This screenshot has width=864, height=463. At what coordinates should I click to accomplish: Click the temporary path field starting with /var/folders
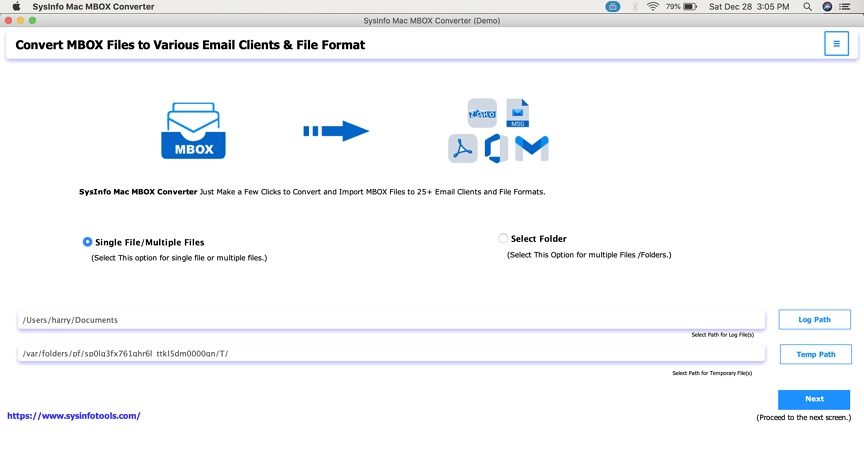pyautogui.click(x=391, y=353)
